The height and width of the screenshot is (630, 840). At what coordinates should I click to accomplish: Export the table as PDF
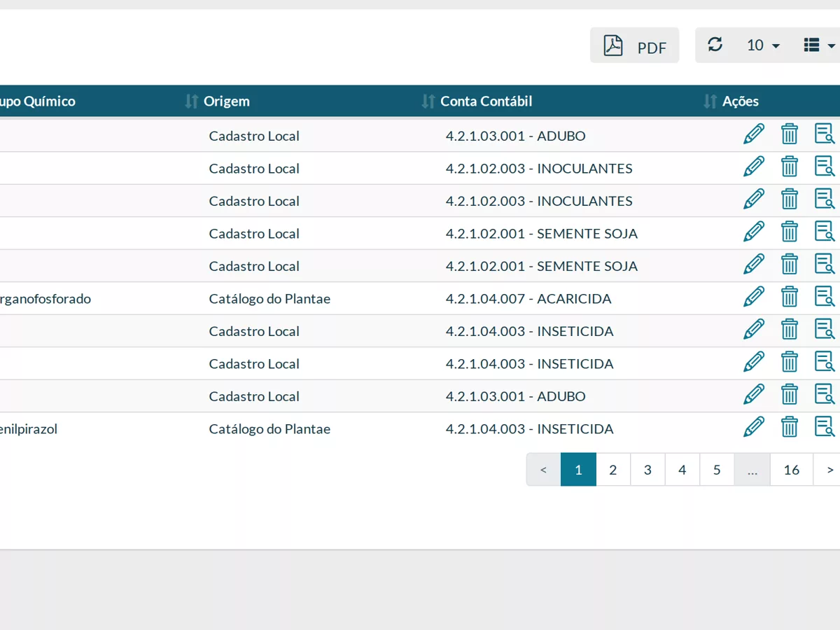634,45
